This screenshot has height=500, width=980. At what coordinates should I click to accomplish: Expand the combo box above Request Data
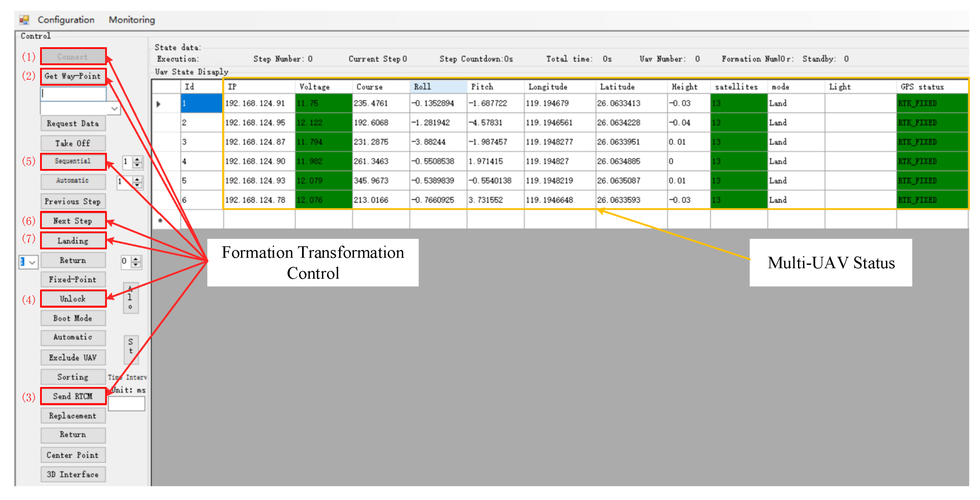click(x=114, y=109)
